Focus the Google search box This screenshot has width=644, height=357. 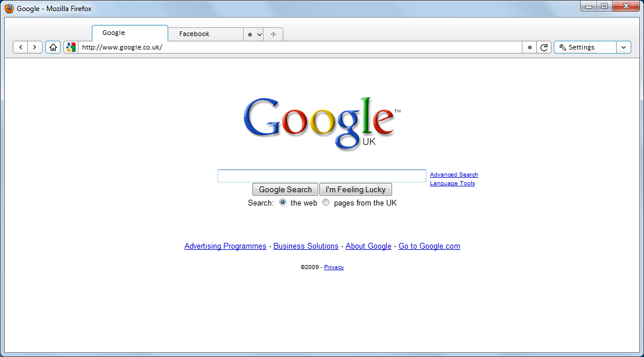pos(322,176)
